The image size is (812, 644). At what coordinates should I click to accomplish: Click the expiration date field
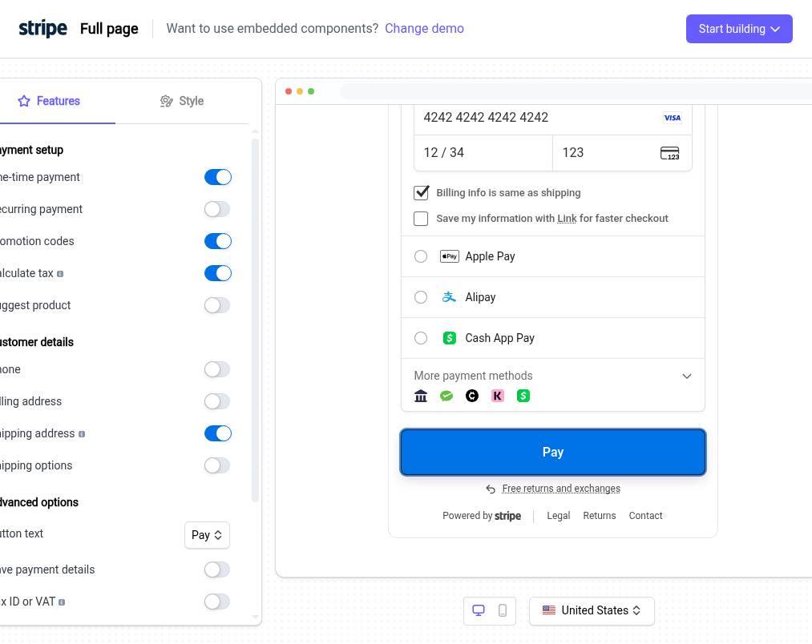(x=483, y=153)
